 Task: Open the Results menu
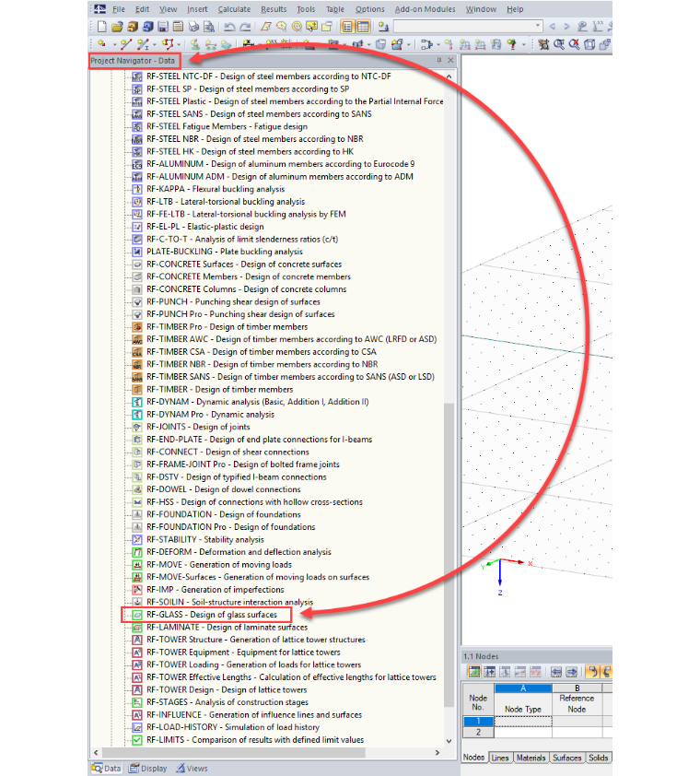click(x=274, y=9)
